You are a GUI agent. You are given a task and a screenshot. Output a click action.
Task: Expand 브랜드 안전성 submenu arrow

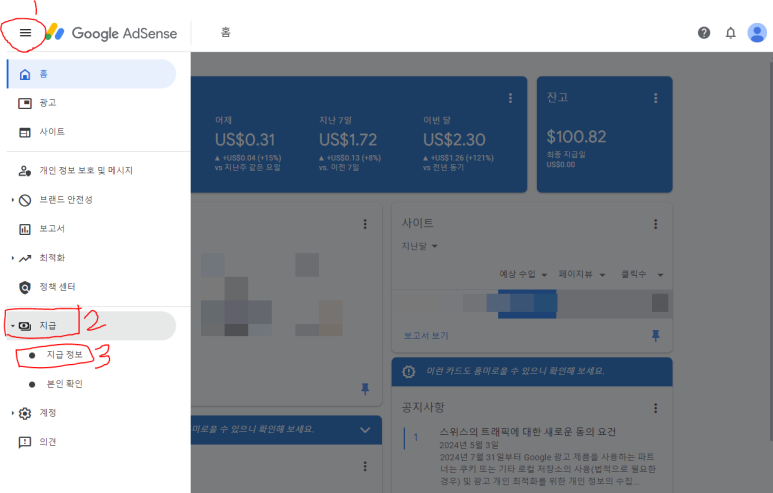12,200
